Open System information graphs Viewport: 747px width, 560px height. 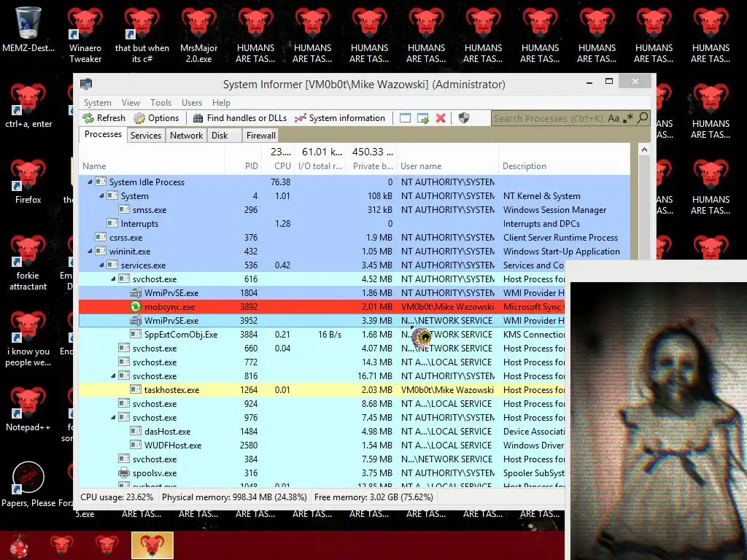click(340, 118)
